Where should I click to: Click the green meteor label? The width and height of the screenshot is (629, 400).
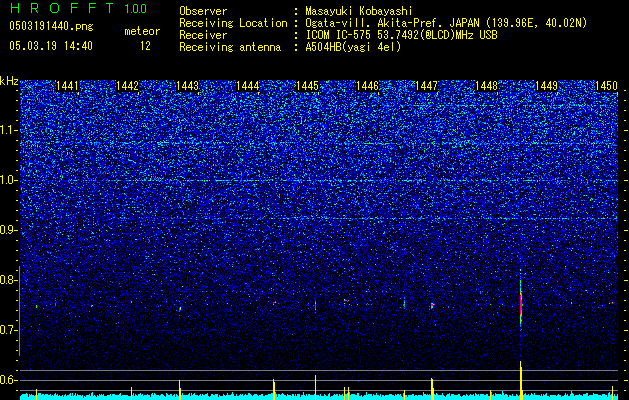142,31
